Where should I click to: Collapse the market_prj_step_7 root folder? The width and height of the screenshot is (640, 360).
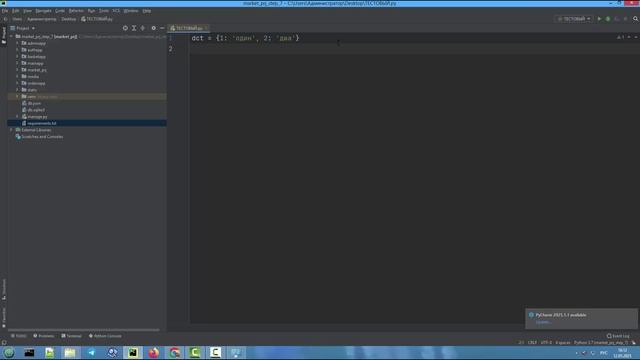click(11, 37)
